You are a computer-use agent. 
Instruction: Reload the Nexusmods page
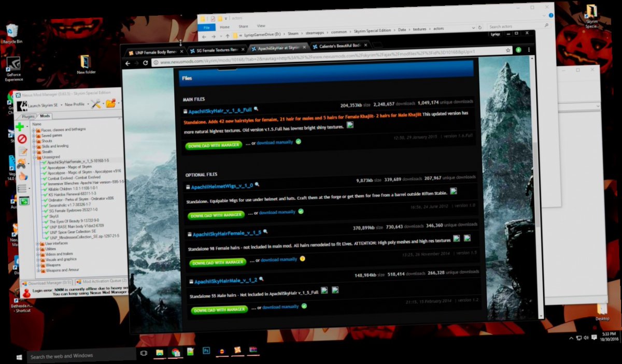pos(145,63)
